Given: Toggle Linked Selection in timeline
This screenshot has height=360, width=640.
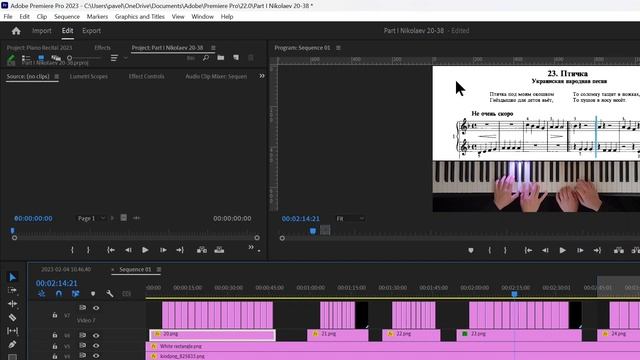Looking at the screenshot, I should [76, 293].
